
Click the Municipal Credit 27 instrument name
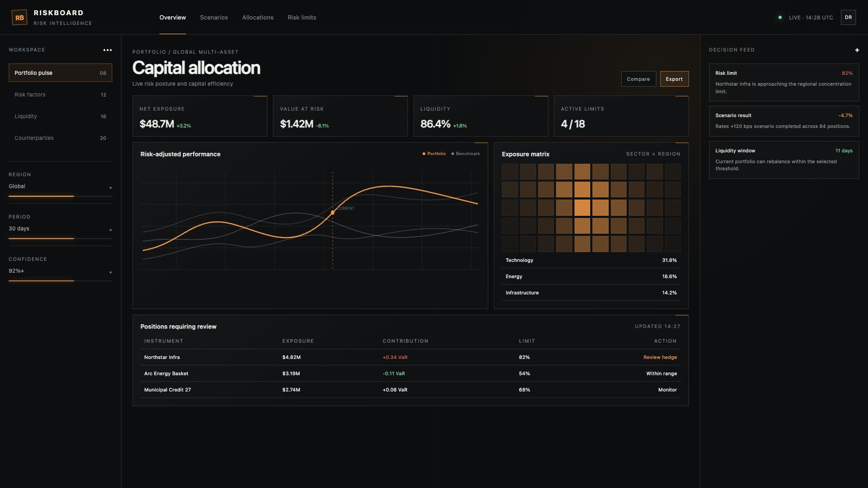pos(167,390)
